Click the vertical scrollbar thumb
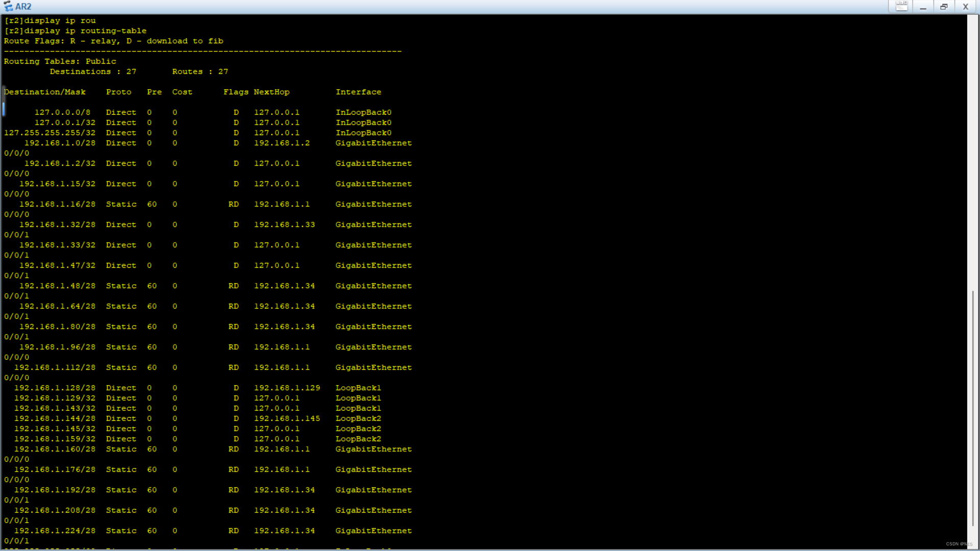This screenshot has height=551, width=980. coord(973,408)
